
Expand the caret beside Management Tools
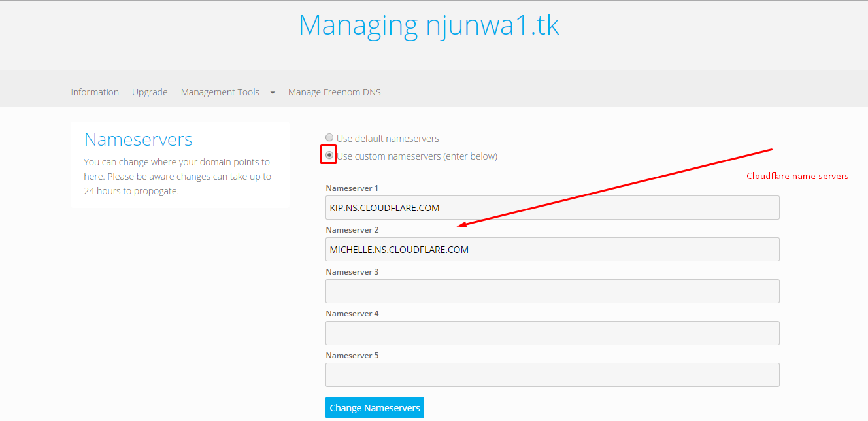point(273,92)
